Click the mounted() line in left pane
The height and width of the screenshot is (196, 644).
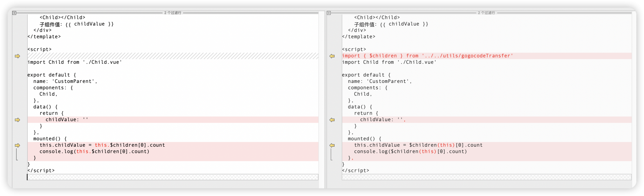(50, 139)
